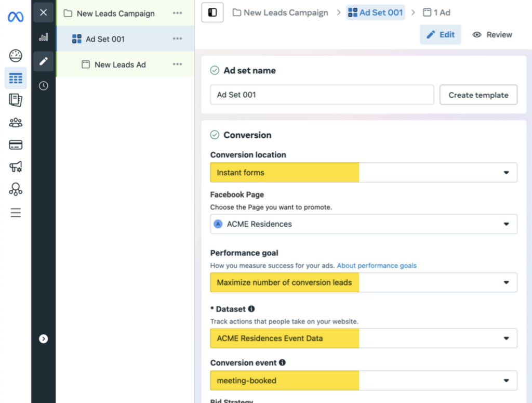Toggle the side panel layout button
532x403 pixels.
coord(212,12)
